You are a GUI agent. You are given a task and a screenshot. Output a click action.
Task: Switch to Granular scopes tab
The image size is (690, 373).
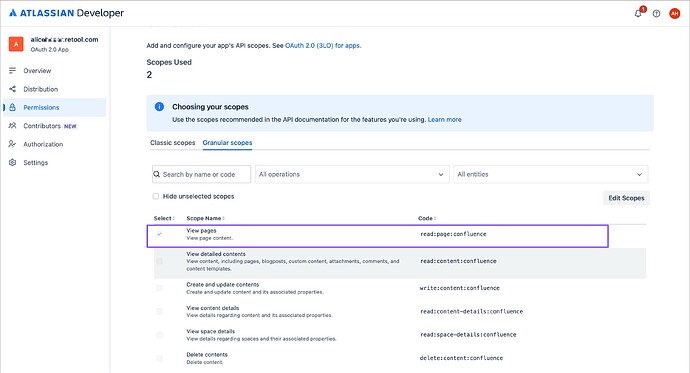227,143
